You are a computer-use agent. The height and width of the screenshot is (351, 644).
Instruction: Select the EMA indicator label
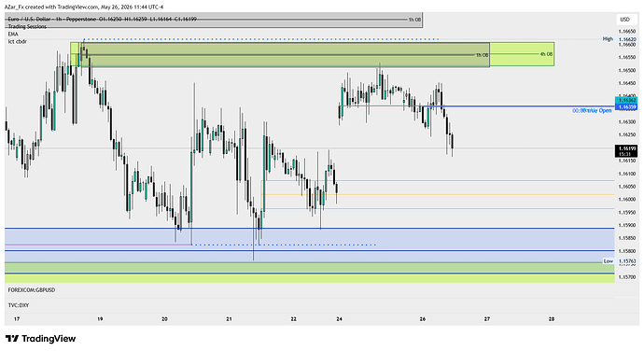coord(13,35)
